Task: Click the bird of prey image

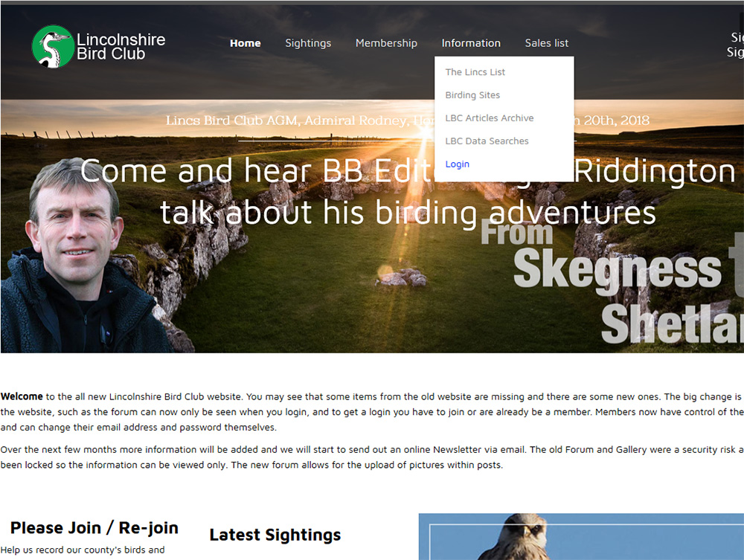Action: 581,537
